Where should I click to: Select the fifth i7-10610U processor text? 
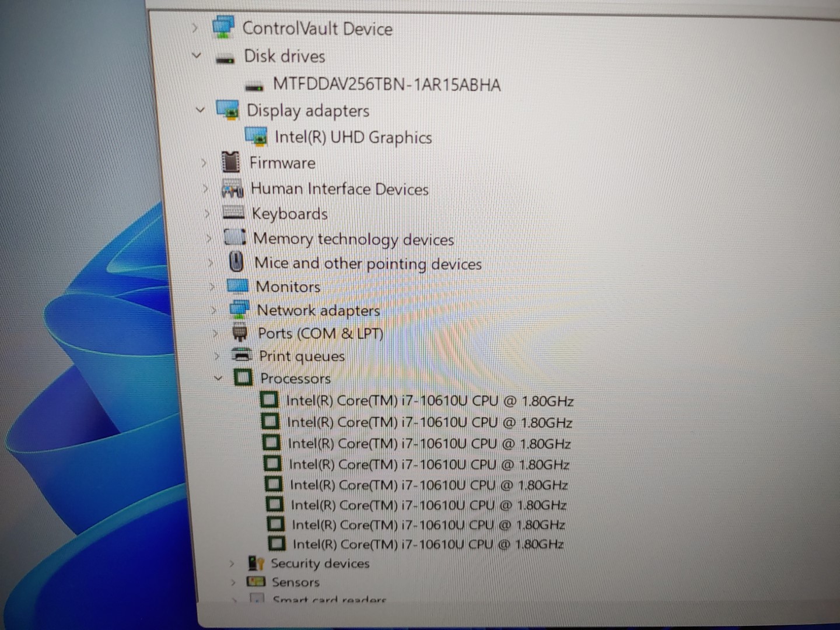click(x=429, y=485)
